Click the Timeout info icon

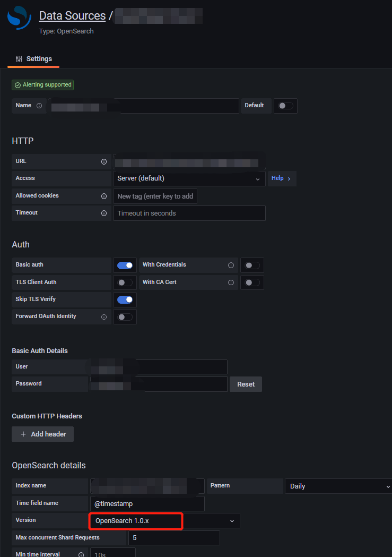104,213
